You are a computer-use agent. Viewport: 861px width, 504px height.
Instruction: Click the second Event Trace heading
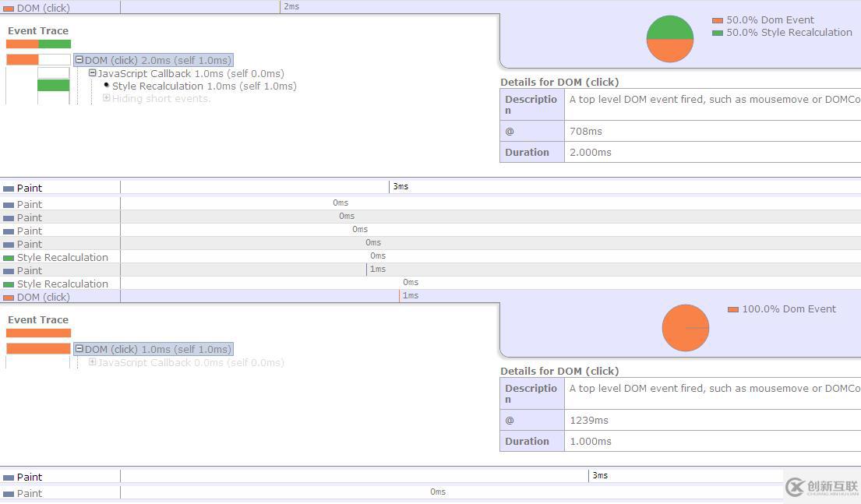click(x=38, y=319)
